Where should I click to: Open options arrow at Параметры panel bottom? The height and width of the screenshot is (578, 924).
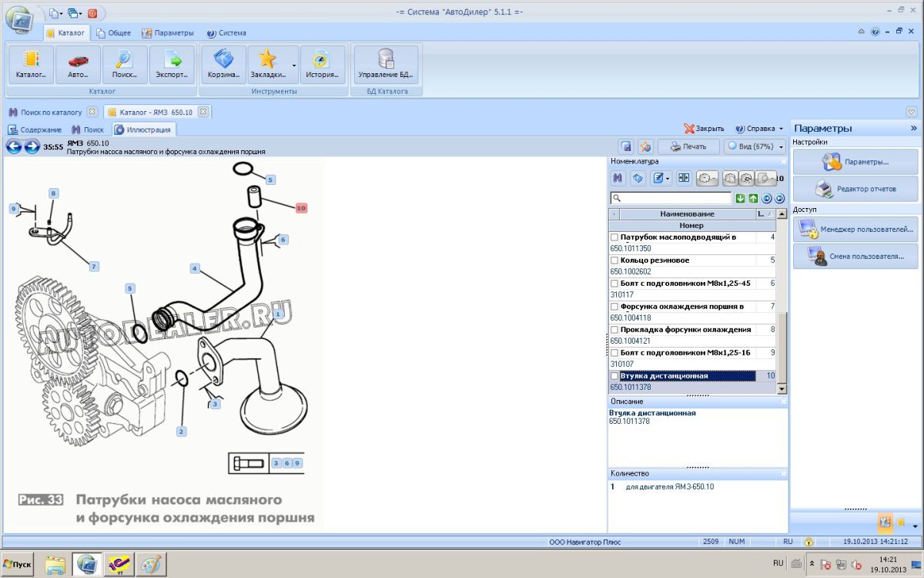(x=915, y=526)
